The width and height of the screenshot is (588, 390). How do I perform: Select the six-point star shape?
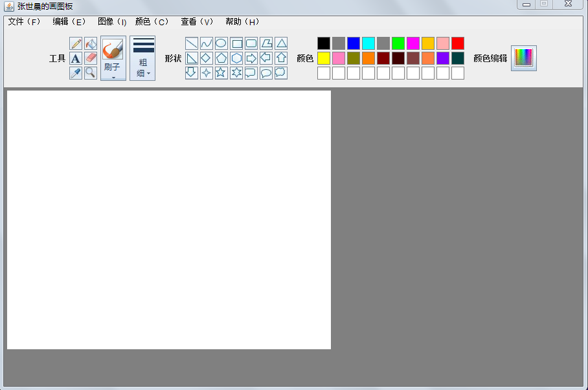pyautogui.click(x=236, y=73)
